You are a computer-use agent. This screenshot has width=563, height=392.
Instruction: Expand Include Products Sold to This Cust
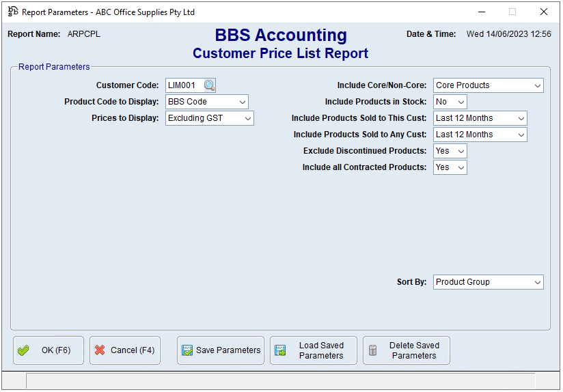point(480,118)
